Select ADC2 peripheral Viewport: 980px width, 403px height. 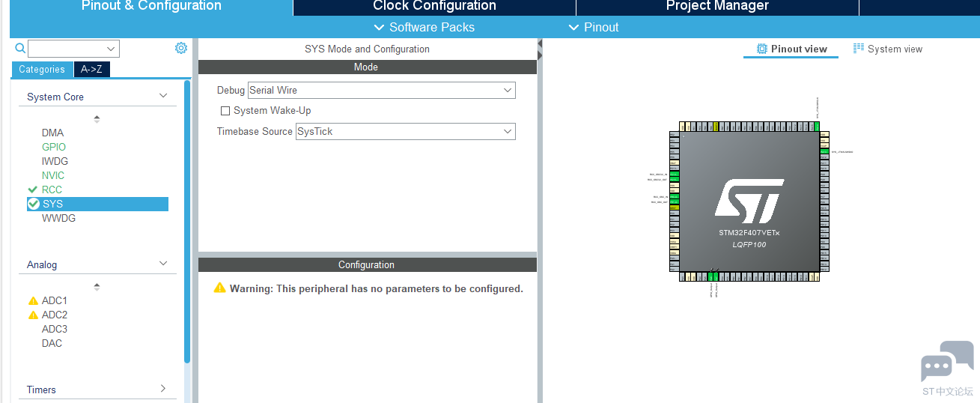[55, 315]
